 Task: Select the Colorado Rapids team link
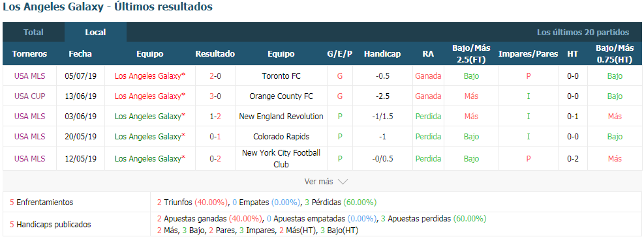(x=281, y=136)
